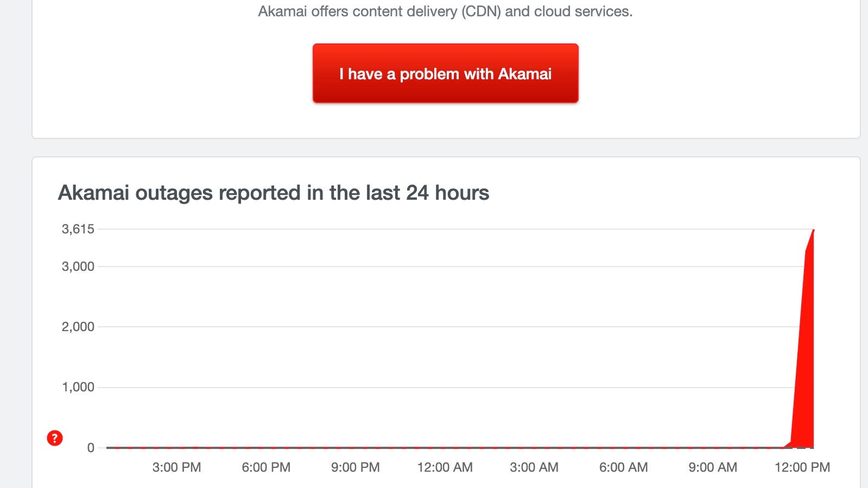
Task: Click the 6:00 AM time axis label
Action: click(x=623, y=467)
